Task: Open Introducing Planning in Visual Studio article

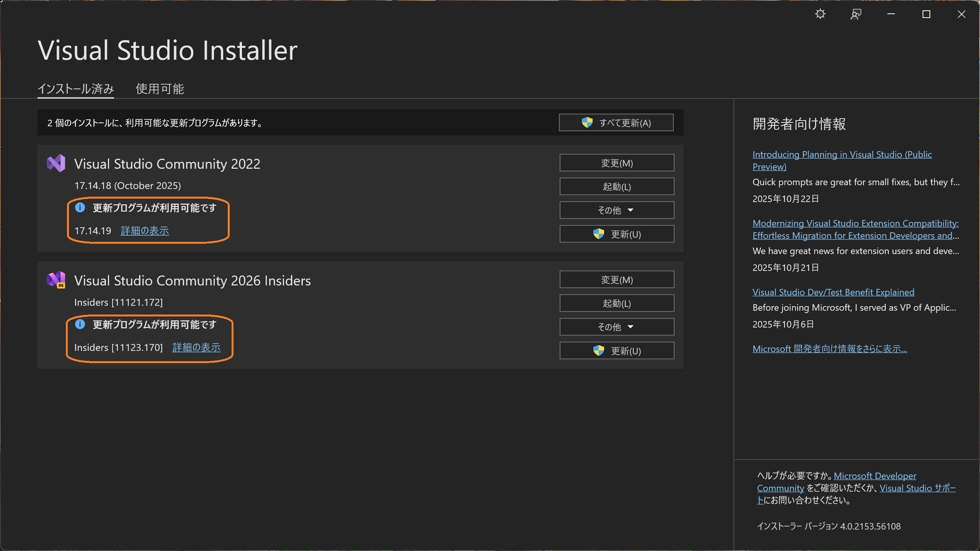Action: click(x=842, y=155)
